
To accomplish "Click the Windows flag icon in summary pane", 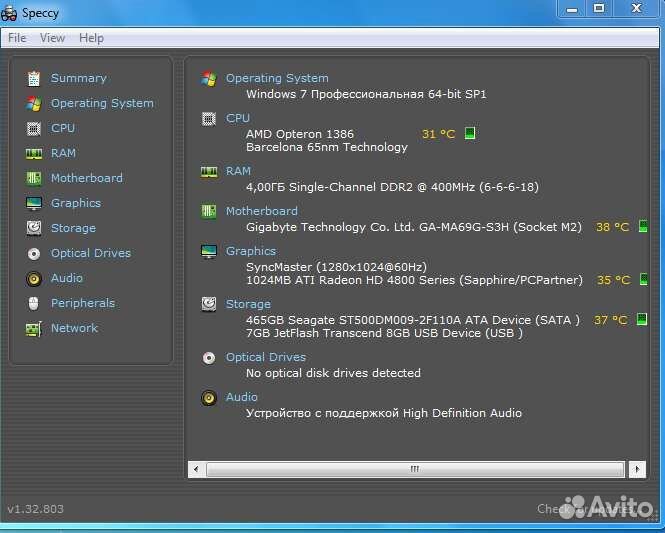I will click(x=209, y=78).
